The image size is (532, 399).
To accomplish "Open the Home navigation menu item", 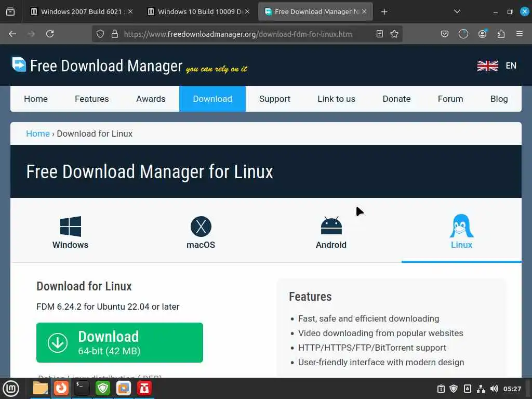I will point(36,99).
